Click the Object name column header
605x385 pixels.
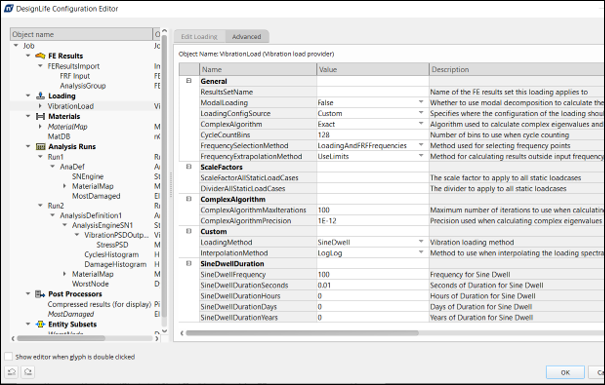click(x=81, y=34)
